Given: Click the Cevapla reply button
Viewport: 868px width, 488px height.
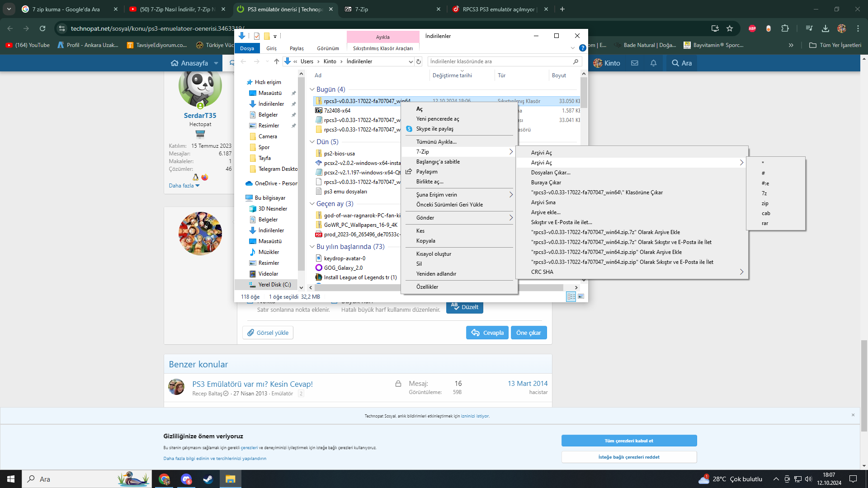Looking at the screenshot, I should point(487,333).
